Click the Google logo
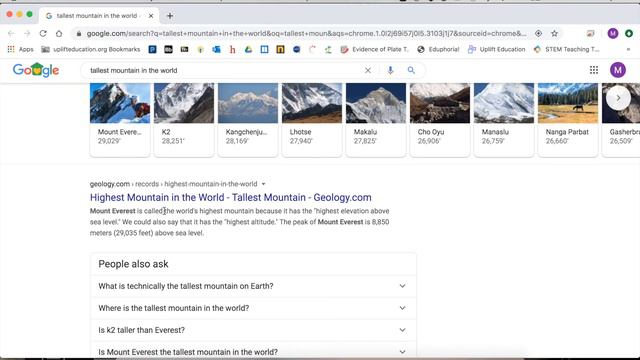This screenshot has width=640, height=360. click(36, 70)
